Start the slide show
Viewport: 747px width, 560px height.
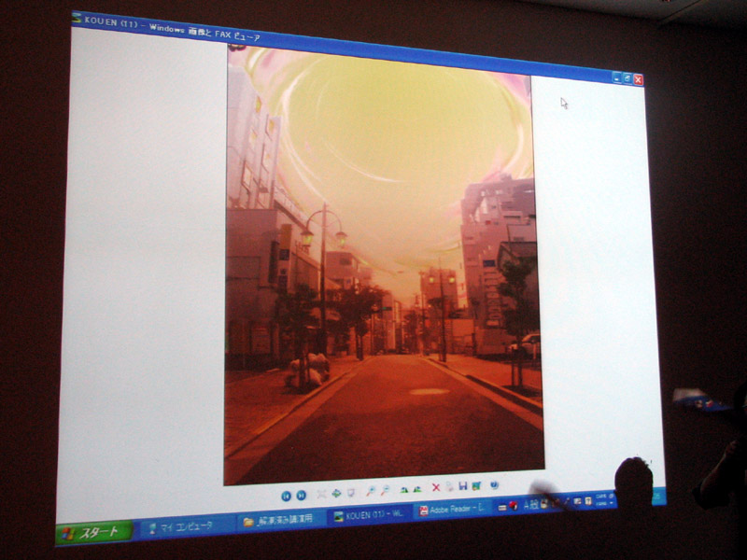352,492
